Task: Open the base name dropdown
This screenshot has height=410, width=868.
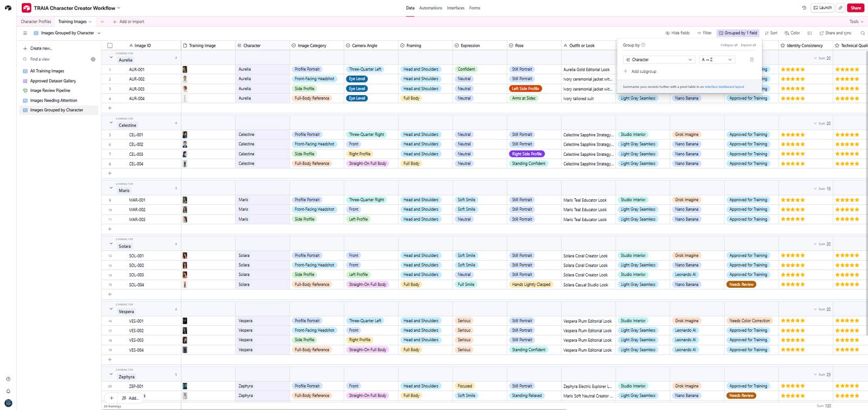Action: coord(119,8)
